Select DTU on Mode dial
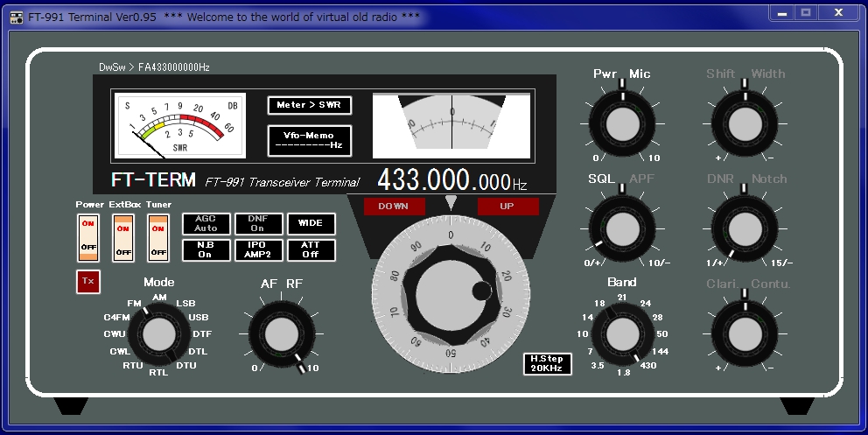Image resolution: width=868 pixels, height=435 pixels. pyautogui.click(x=186, y=366)
